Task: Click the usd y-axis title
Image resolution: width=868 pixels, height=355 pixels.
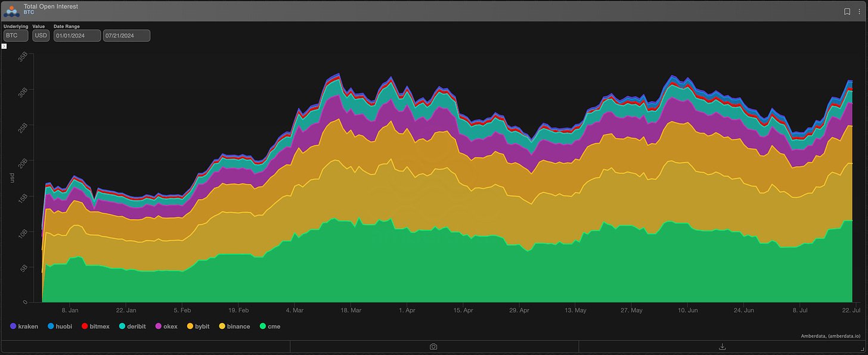Action: [x=12, y=177]
